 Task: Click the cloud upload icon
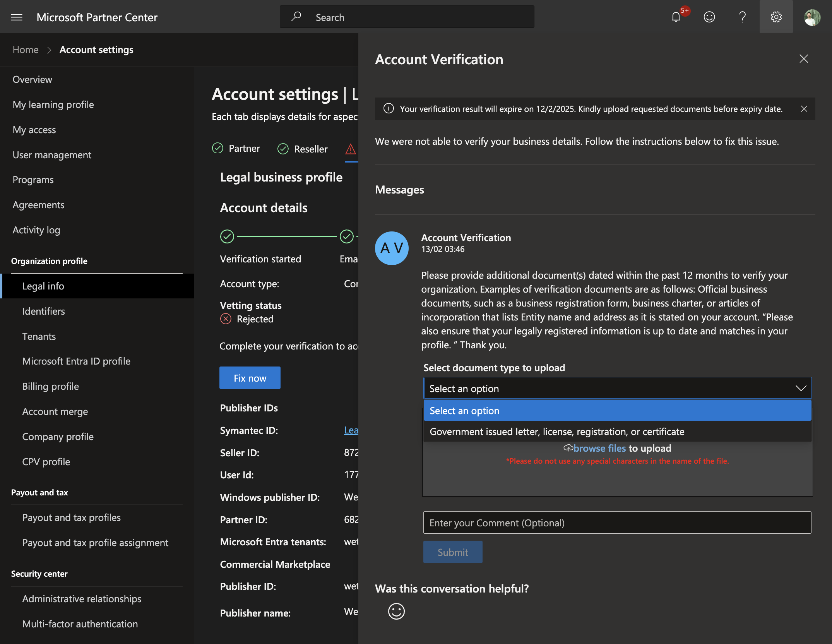(x=568, y=448)
